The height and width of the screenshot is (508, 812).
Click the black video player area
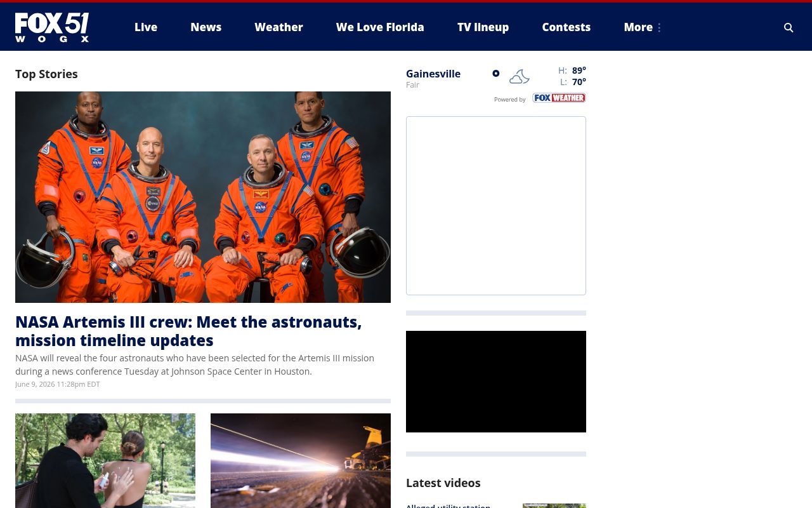point(496,382)
